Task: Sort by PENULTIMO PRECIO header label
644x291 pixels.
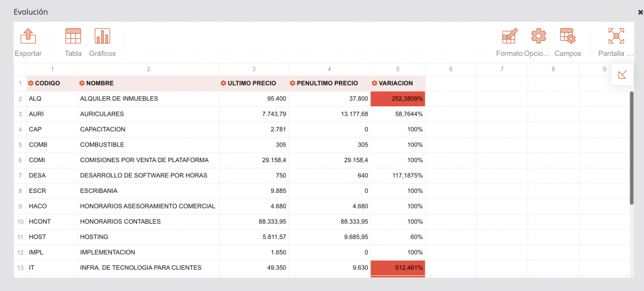Action: (327, 84)
